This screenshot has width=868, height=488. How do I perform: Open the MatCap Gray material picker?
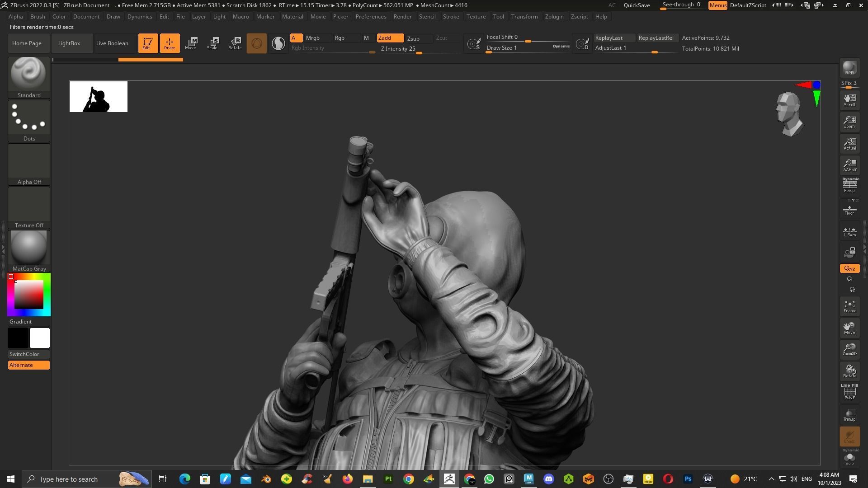click(28, 251)
